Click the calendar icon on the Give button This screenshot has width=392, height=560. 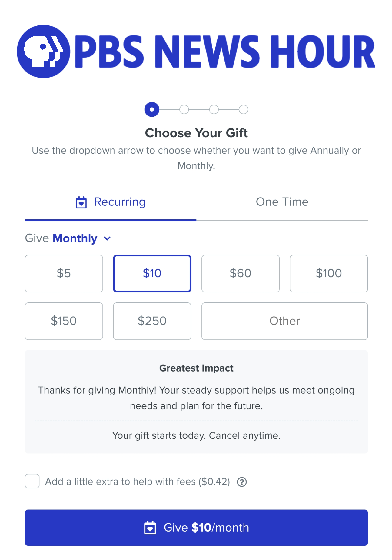pos(150,528)
